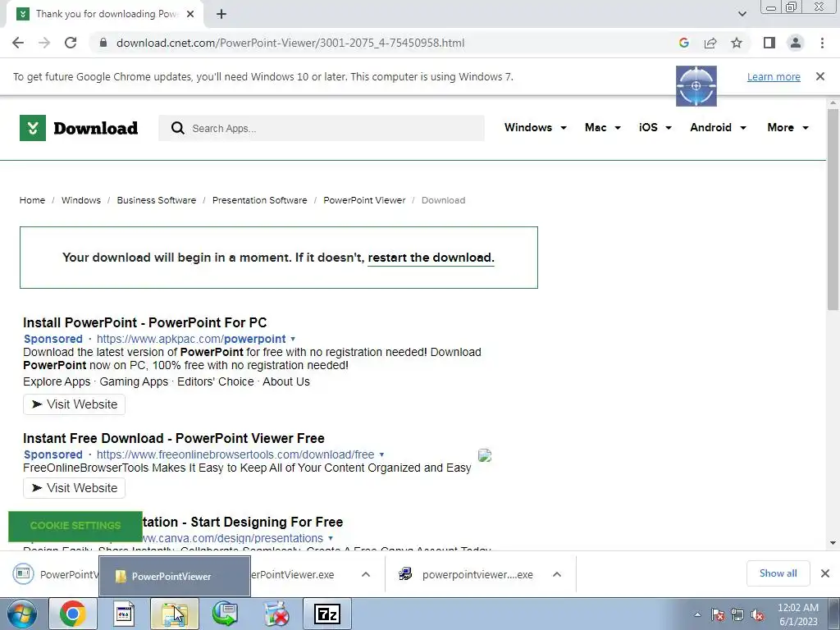Go to Home breadcrumb
The width and height of the screenshot is (840, 630).
pyautogui.click(x=32, y=200)
